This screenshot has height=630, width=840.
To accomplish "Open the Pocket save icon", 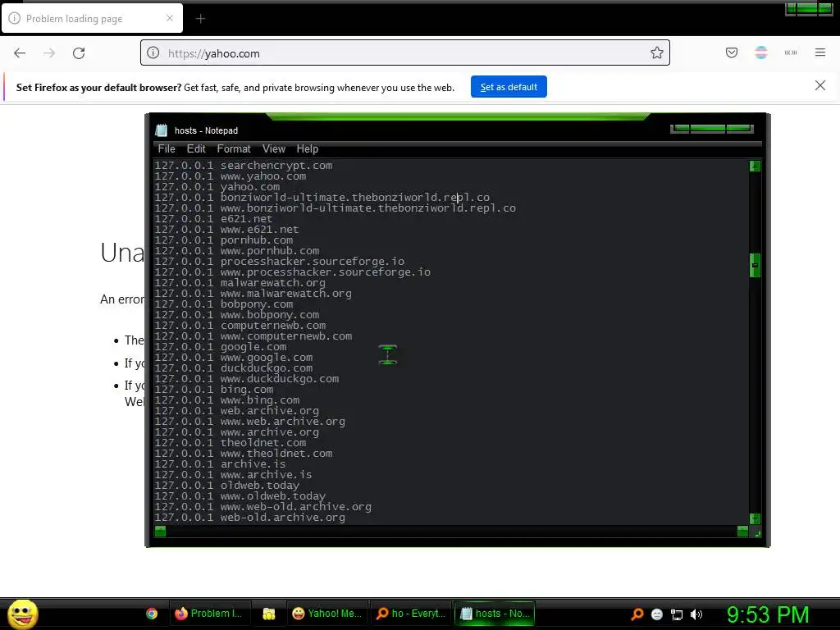I will 732,52.
